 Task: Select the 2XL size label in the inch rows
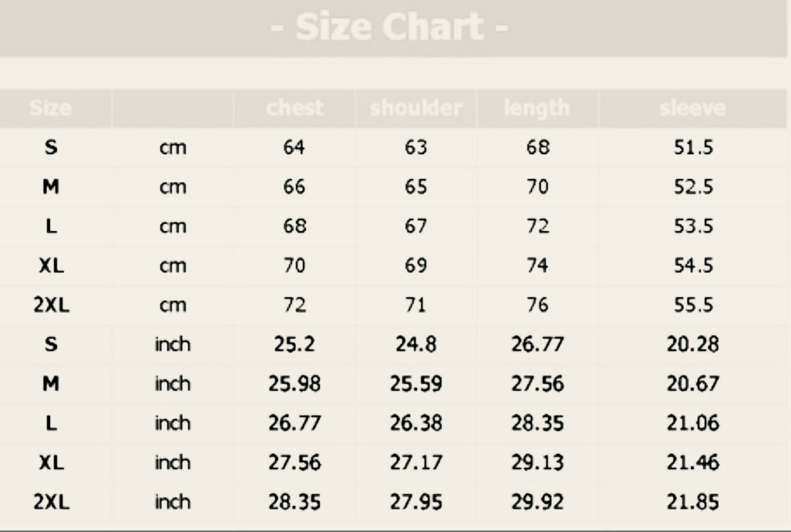pyautogui.click(x=51, y=502)
